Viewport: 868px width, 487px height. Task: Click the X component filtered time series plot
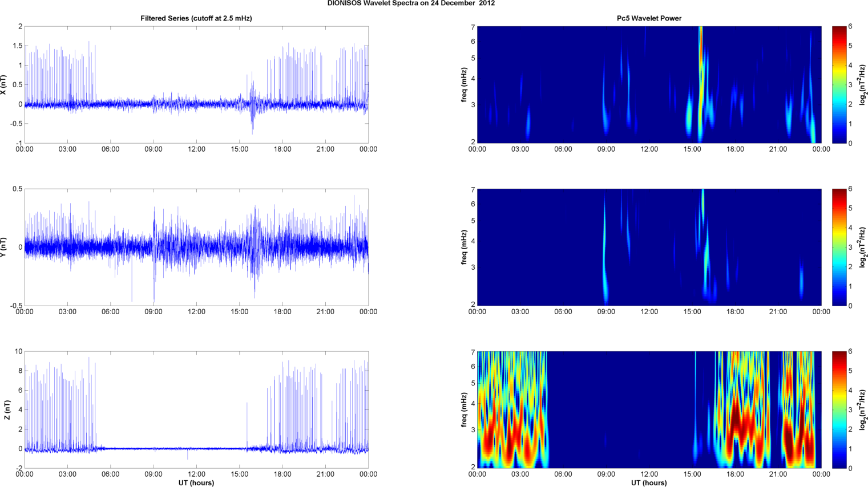(x=196, y=85)
